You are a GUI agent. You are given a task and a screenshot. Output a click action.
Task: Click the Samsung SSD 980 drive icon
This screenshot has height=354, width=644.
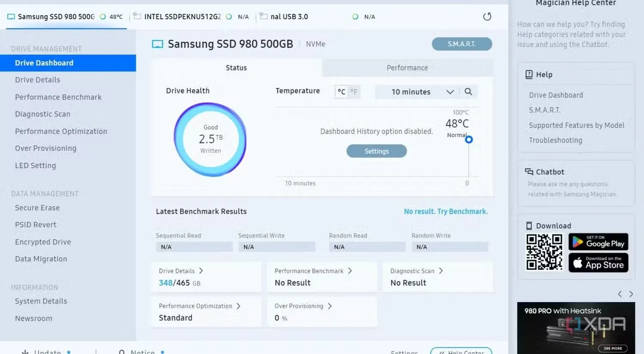pyautogui.click(x=158, y=44)
